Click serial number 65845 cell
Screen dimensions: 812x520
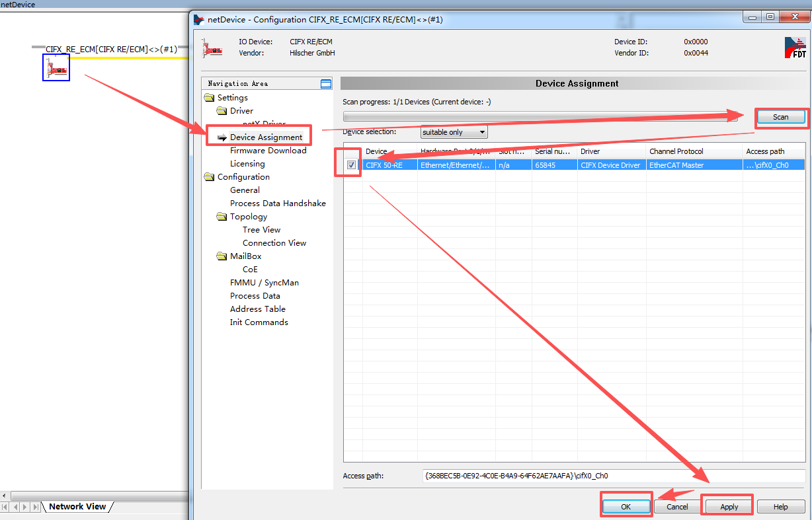(555, 165)
